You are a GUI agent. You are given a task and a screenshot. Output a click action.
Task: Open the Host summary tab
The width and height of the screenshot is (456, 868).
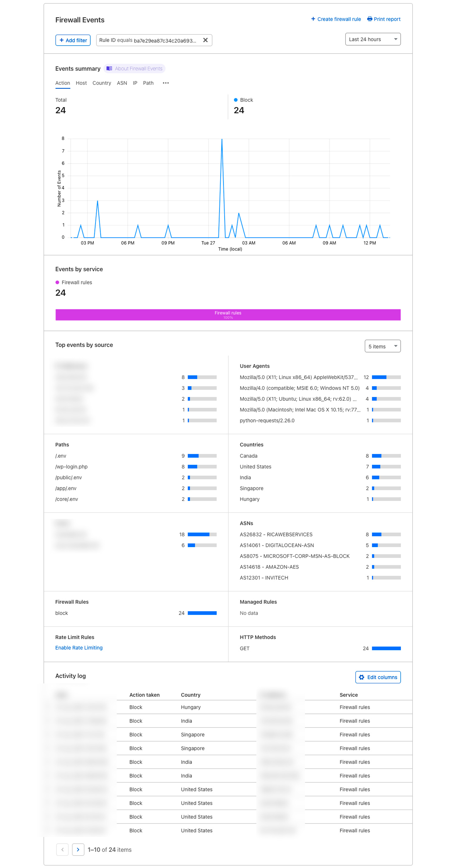click(81, 83)
